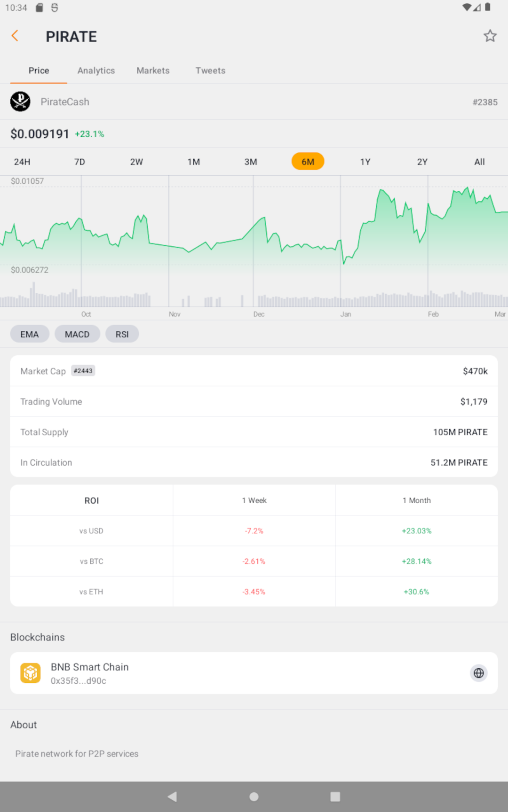Screen dimensions: 508x812
Task: Tap the +28.14% vs BTC value
Action: [417, 562]
